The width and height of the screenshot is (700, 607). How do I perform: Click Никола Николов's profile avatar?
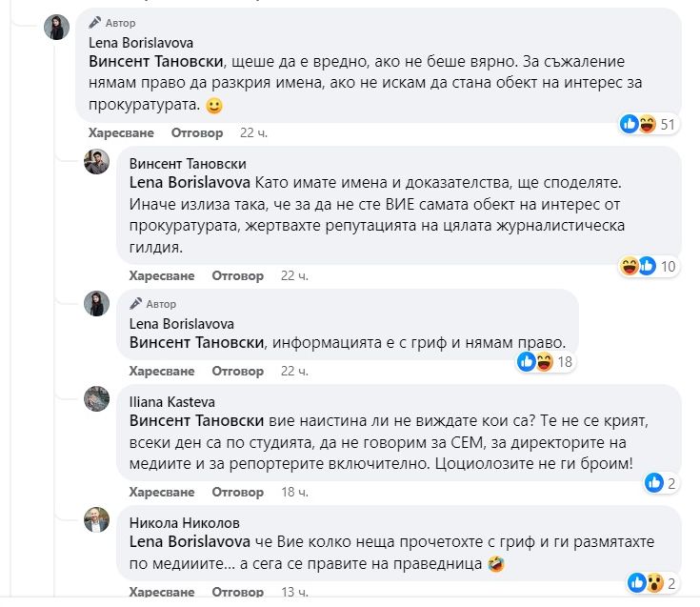[x=97, y=519]
